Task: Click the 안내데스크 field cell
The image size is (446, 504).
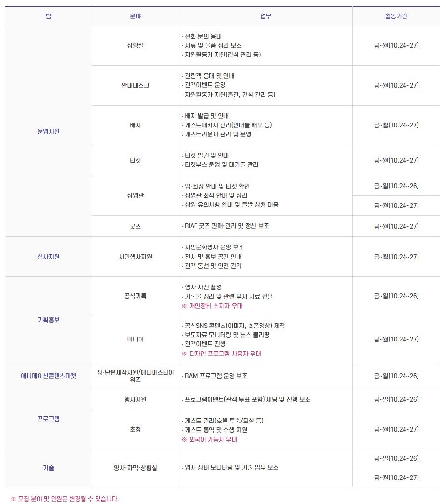Action: pos(135,85)
